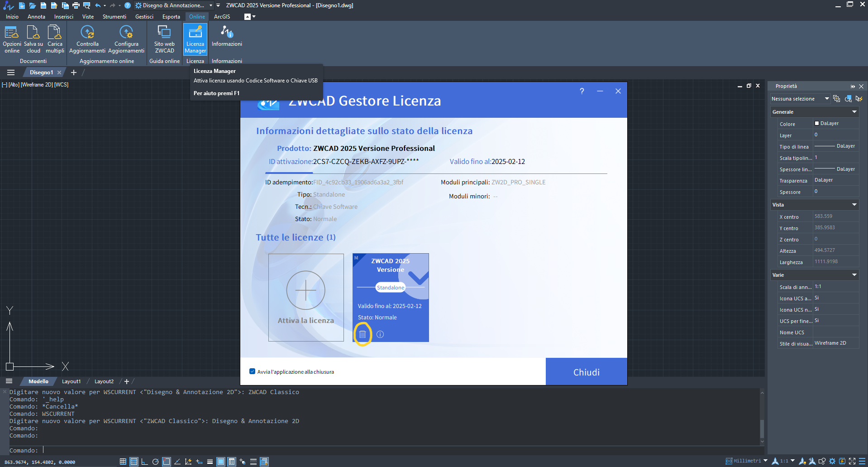Screen dimensions: 868x467
Task: Click Controlla Aggiornamenti ribbon icon
Action: (x=87, y=39)
